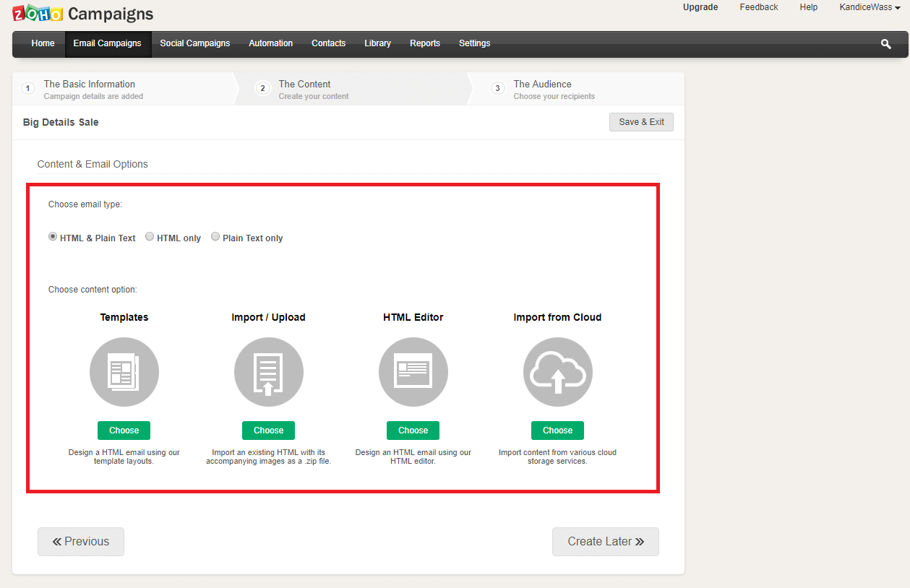Click the Content & Email Options heading

point(93,164)
